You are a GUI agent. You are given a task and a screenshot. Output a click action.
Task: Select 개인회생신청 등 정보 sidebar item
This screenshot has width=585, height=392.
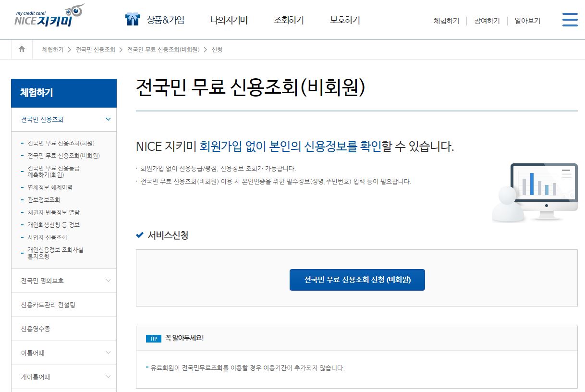click(x=53, y=225)
